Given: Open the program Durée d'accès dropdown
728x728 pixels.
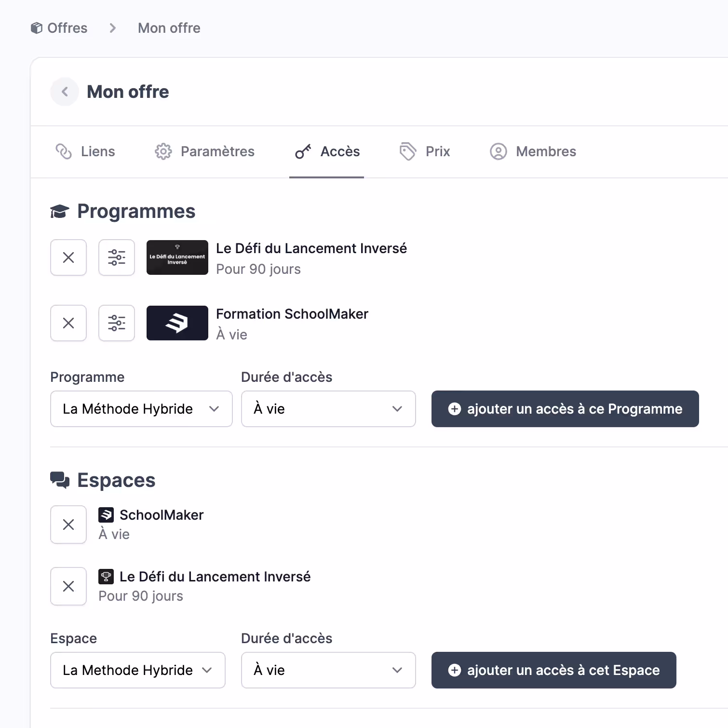Looking at the screenshot, I should click(328, 409).
